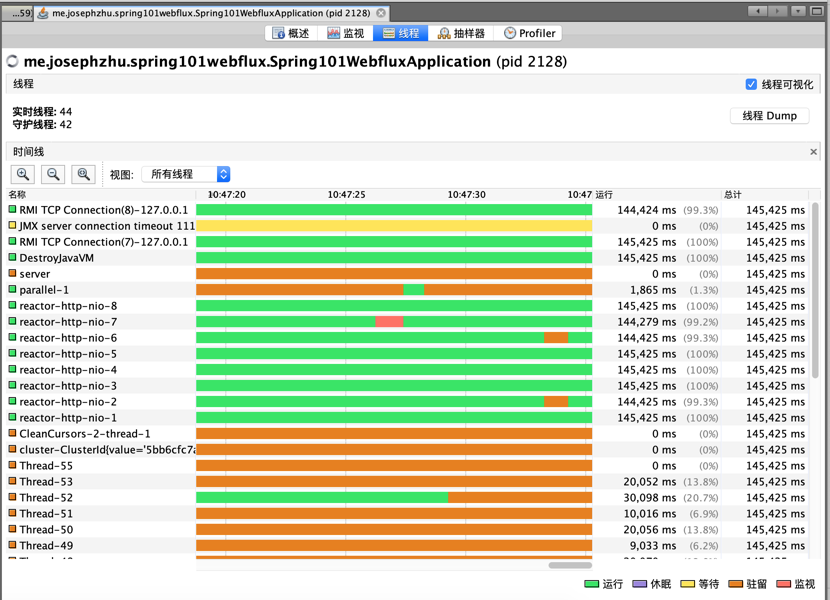The width and height of the screenshot is (830, 600).
Task: Click the 线程 Dump button
Action: point(769,116)
